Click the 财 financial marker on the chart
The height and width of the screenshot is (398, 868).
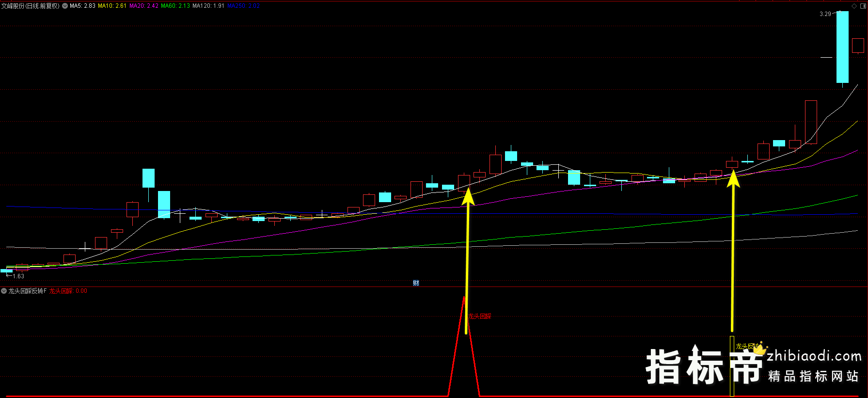pos(416,283)
